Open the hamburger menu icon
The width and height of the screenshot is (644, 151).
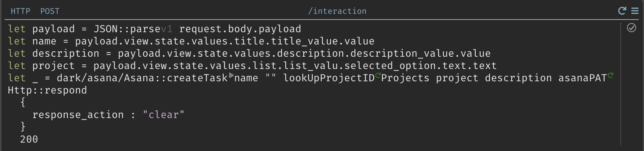point(635,11)
